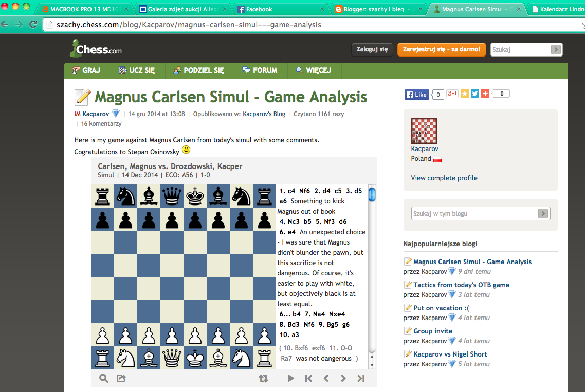This screenshot has height=392, width=585.
Task: Click the Zaloguj się button
Action: coord(372,49)
